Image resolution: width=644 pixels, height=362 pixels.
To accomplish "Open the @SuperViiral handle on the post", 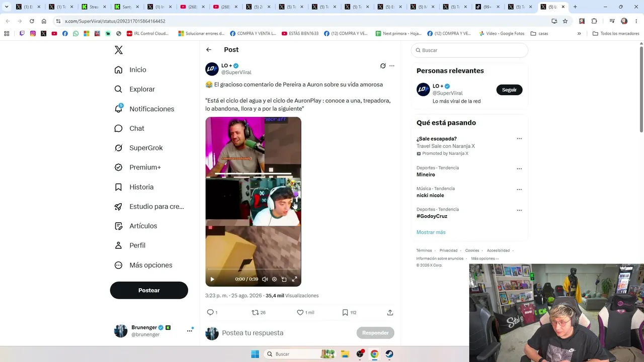I will pos(236,72).
